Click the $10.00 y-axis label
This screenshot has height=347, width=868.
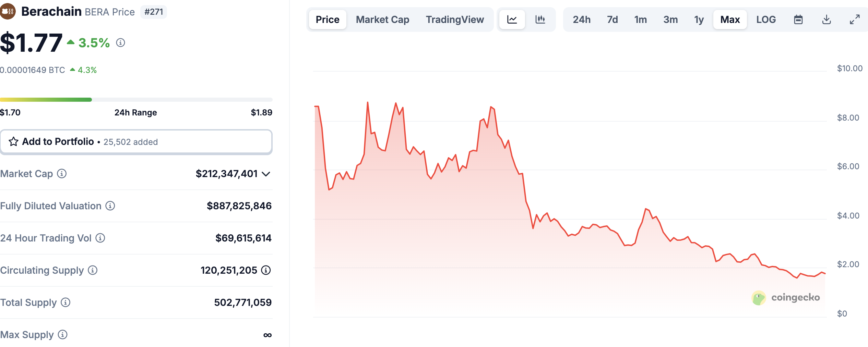coord(849,69)
